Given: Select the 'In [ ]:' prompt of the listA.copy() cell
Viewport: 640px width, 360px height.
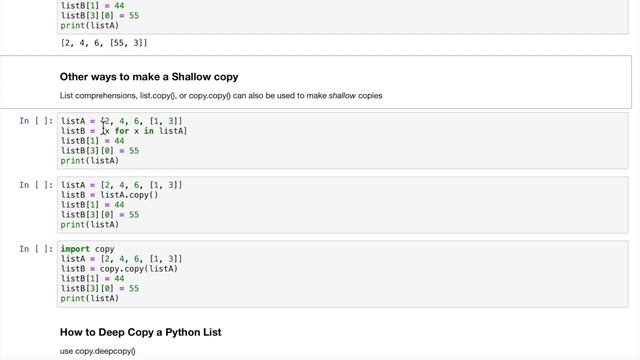Looking at the screenshot, I should [36, 185].
